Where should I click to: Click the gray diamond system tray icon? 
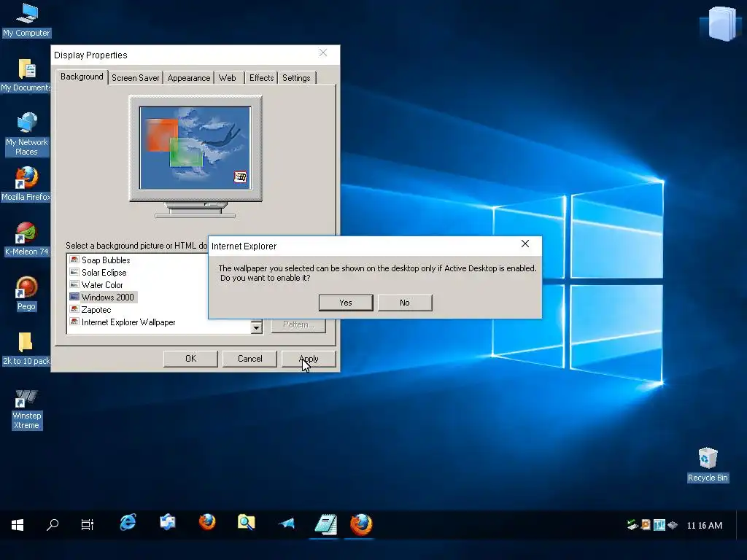pyautogui.click(x=672, y=525)
